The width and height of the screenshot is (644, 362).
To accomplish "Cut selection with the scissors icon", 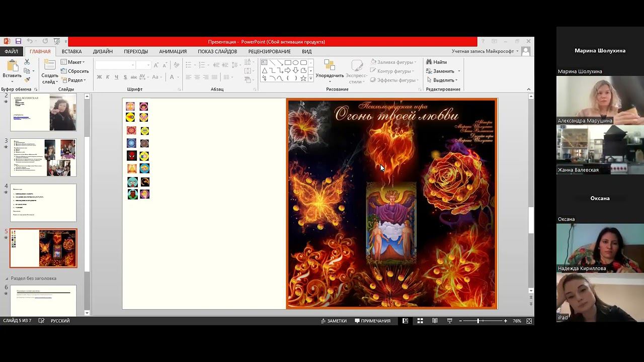I will tap(27, 62).
